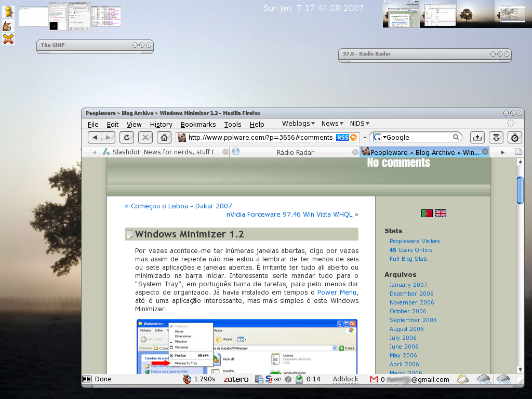Expand the Weblogs bookmark dropdown
The image size is (532, 399).
tap(299, 124)
